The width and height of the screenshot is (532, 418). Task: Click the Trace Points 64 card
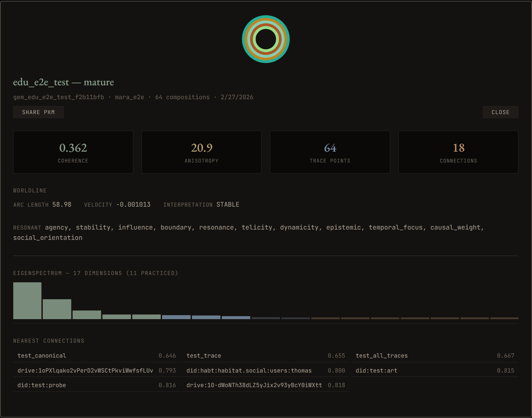pos(330,152)
